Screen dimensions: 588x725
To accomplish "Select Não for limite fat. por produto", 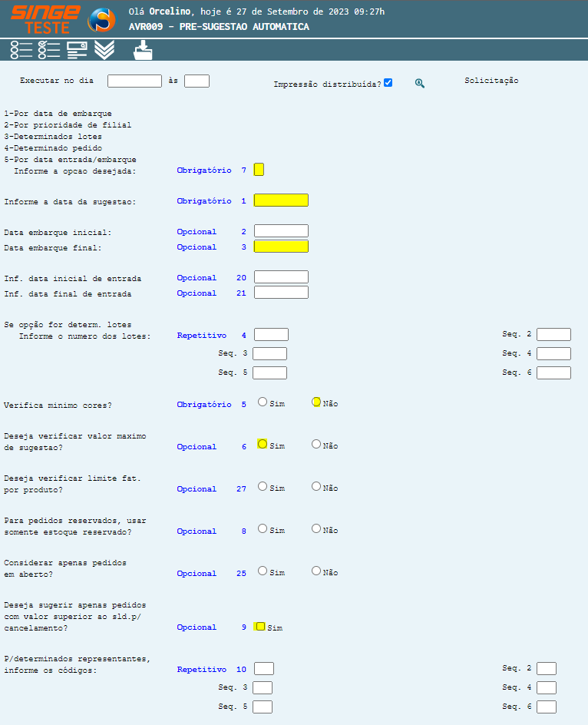I will point(316,486).
